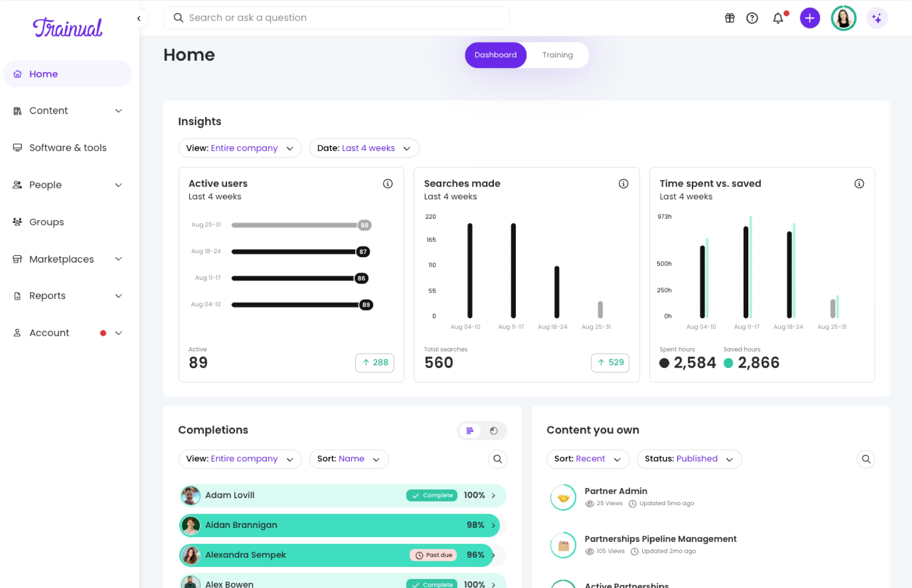
Task: Click the Aug 25-31 active users bar
Action: click(301, 225)
